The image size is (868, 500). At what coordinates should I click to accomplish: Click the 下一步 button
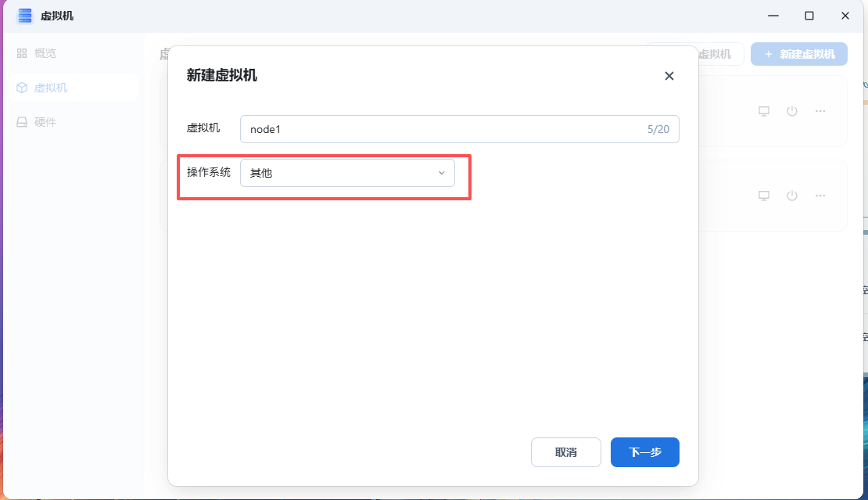pos(644,451)
